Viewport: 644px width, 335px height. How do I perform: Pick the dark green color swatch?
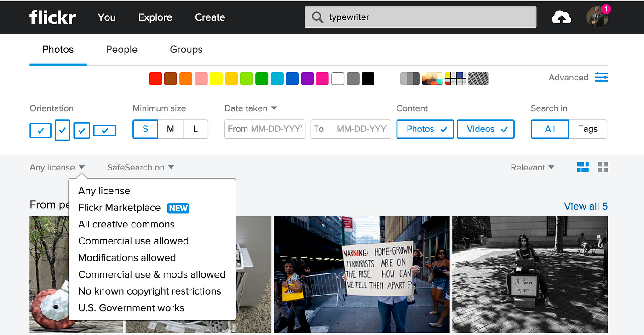pyautogui.click(x=262, y=79)
